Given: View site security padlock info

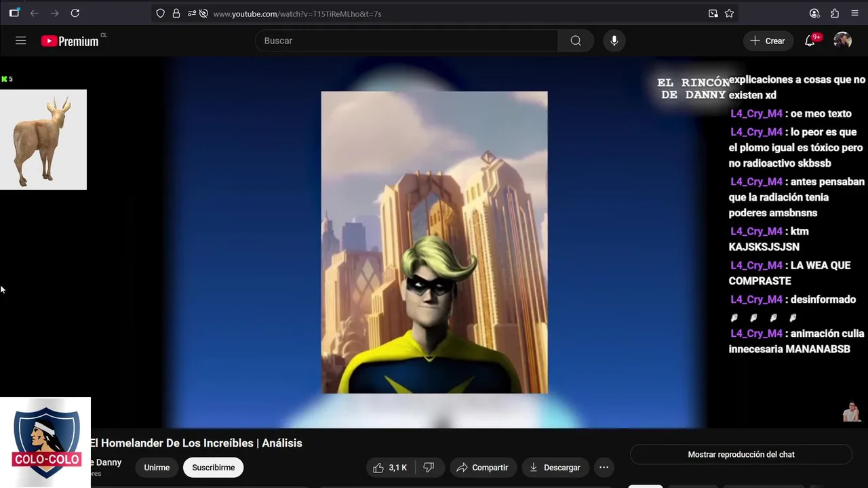Looking at the screenshot, I should pos(176,14).
